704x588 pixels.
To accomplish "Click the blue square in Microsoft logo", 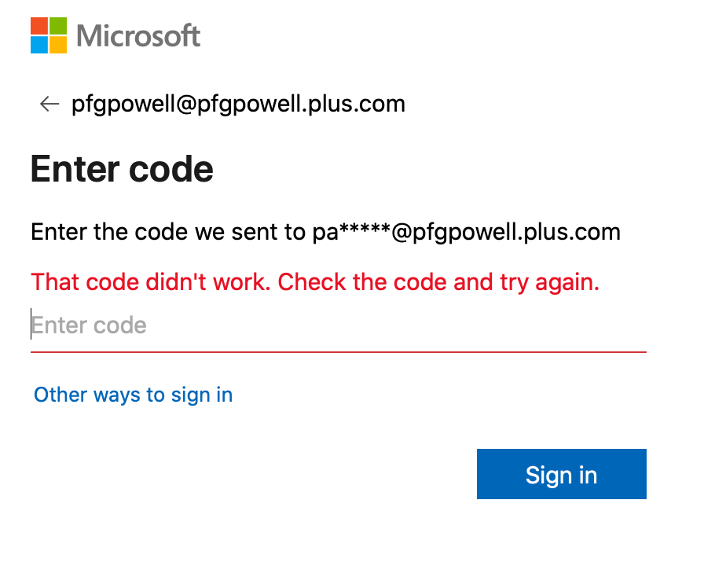I will tap(39, 45).
